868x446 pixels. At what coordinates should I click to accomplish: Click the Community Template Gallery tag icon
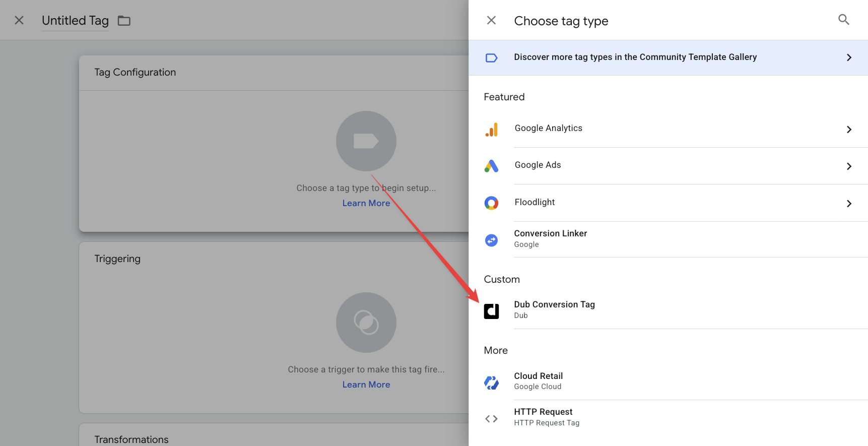[x=491, y=58]
